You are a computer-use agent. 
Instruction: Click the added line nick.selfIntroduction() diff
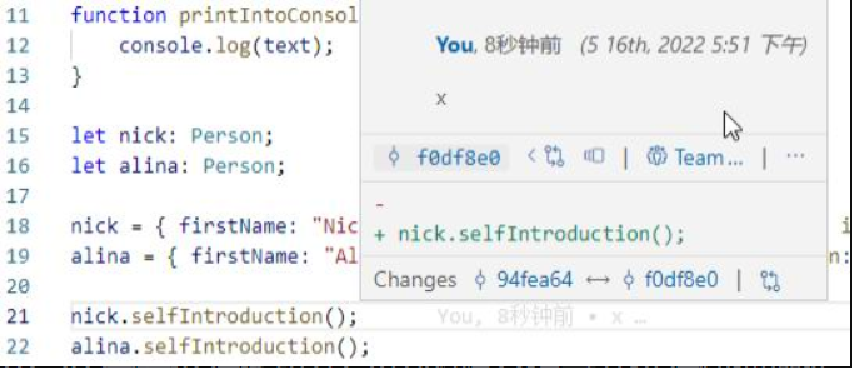(x=530, y=235)
